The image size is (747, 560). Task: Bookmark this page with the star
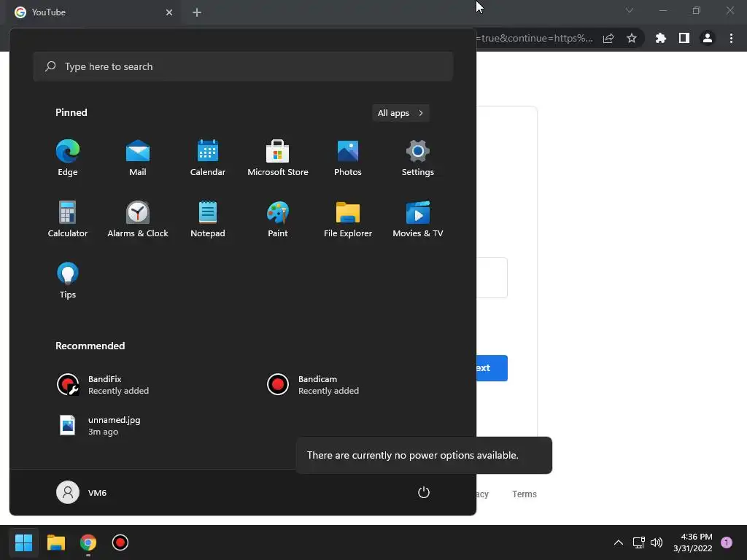click(632, 38)
